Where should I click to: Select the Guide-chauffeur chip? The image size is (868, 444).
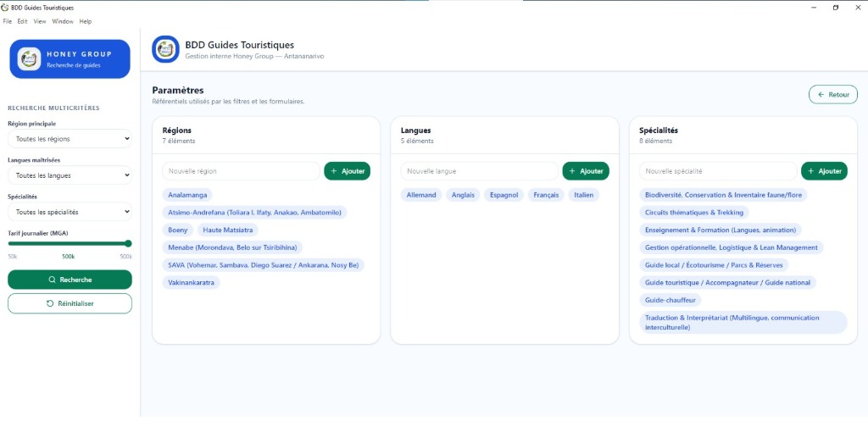pyautogui.click(x=670, y=300)
